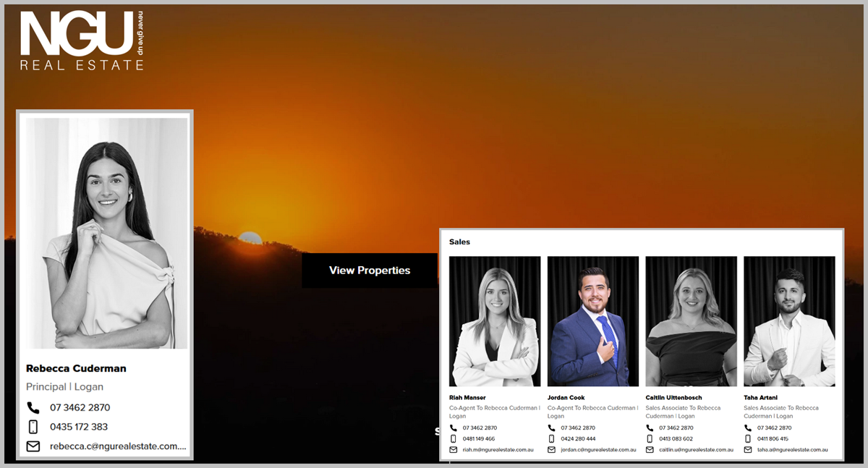Click the envelope icon beside Rebecca's email

[33, 446]
